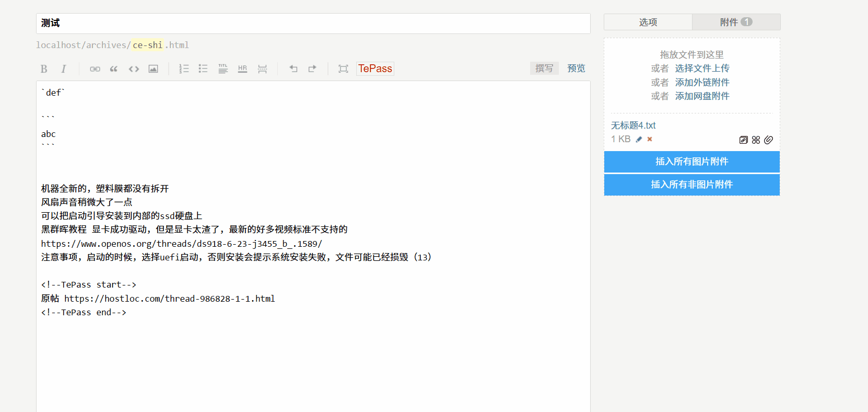The height and width of the screenshot is (412, 868).
Task: Insert a blockquote with the quote icon
Action: click(x=114, y=69)
